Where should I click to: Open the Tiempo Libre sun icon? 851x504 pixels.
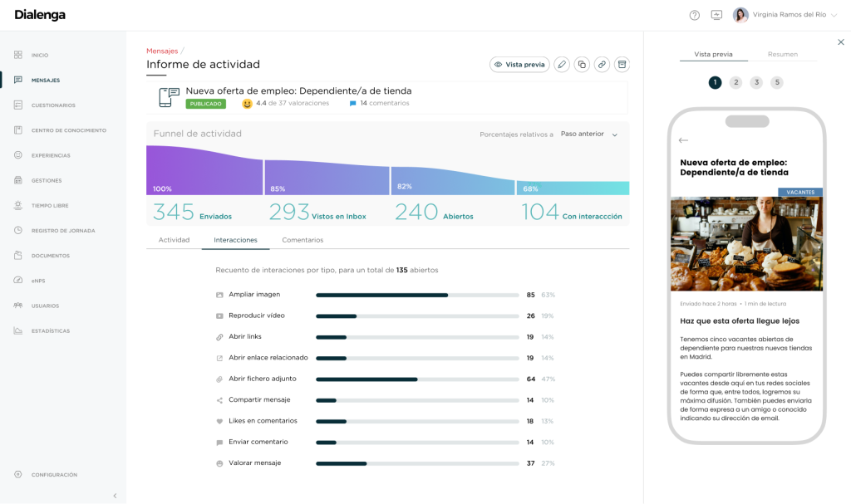18,205
